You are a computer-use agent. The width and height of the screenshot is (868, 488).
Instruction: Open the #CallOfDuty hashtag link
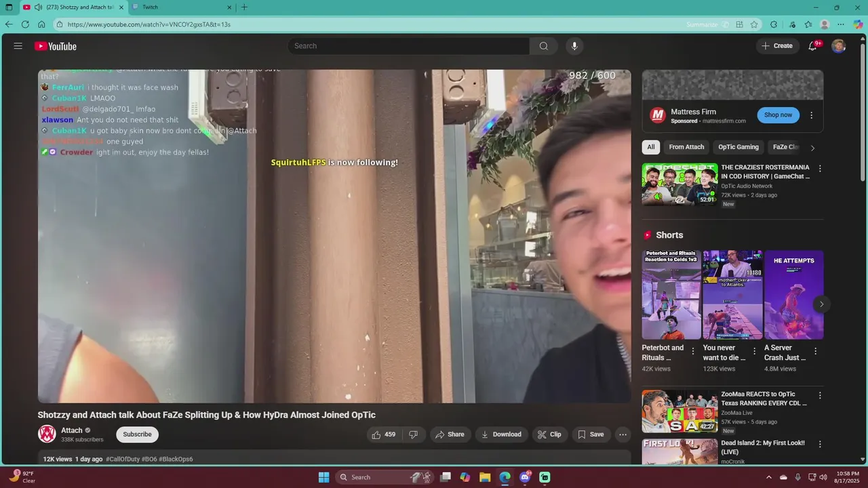[122, 460]
